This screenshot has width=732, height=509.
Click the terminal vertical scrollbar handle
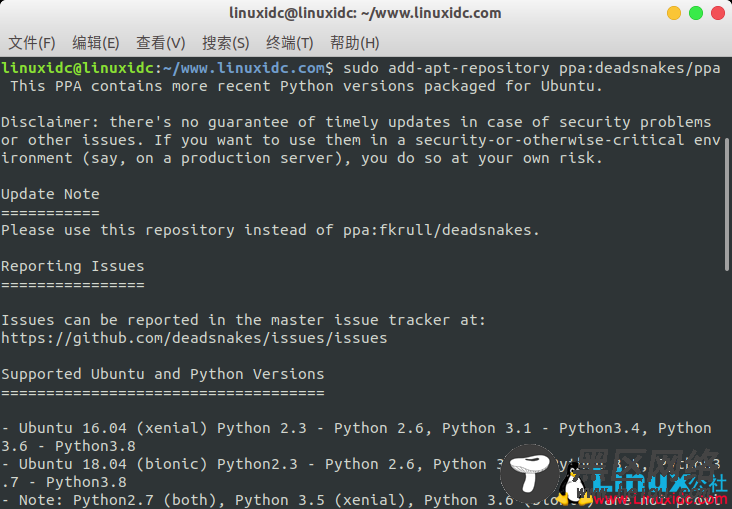(x=727, y=205)
